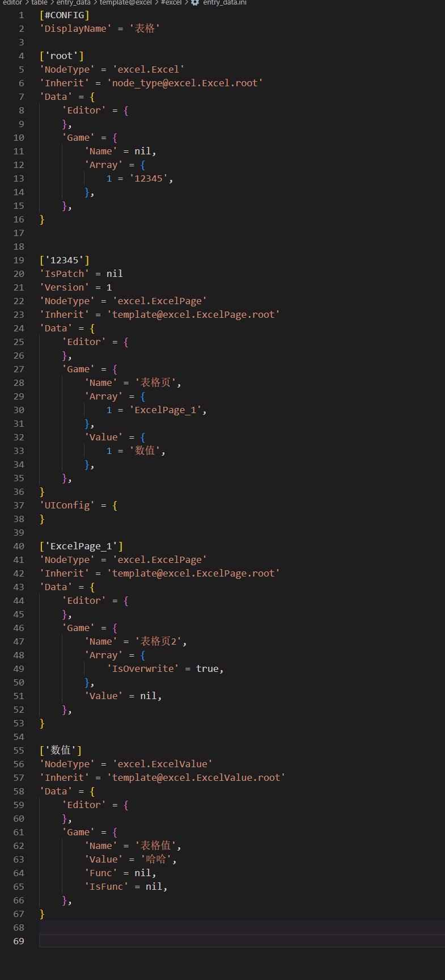Click the '12345' array value on line 13

pos(149,178)
